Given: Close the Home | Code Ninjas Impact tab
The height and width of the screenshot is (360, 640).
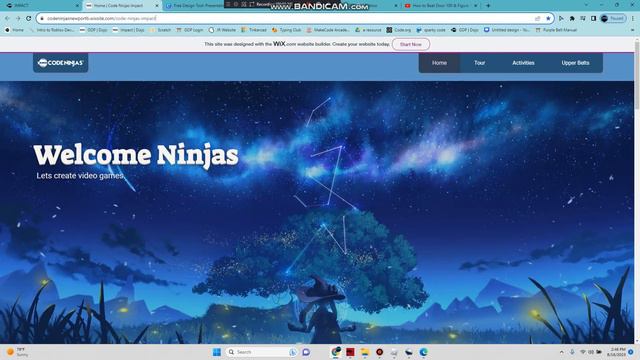Looking at the screenshot, I should [x=157, y=6].
